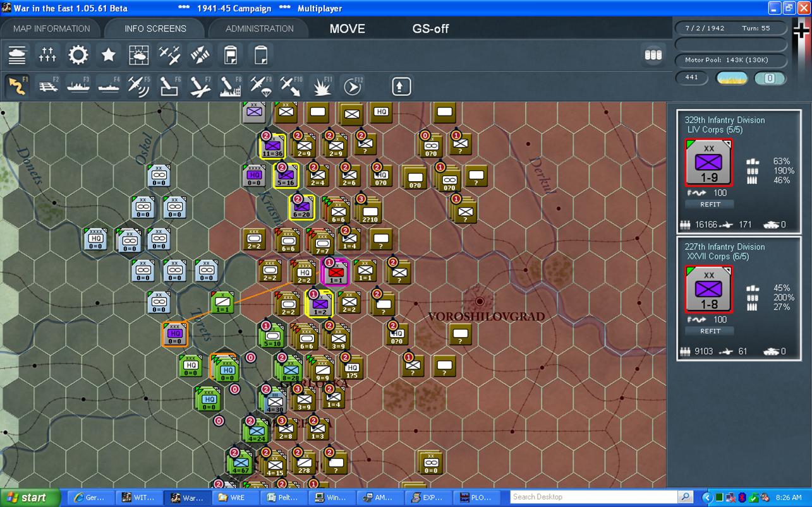This screenshot has height=507, width=812.
Task: Select the F6 bomb unit mode
Action: (169, 86)
